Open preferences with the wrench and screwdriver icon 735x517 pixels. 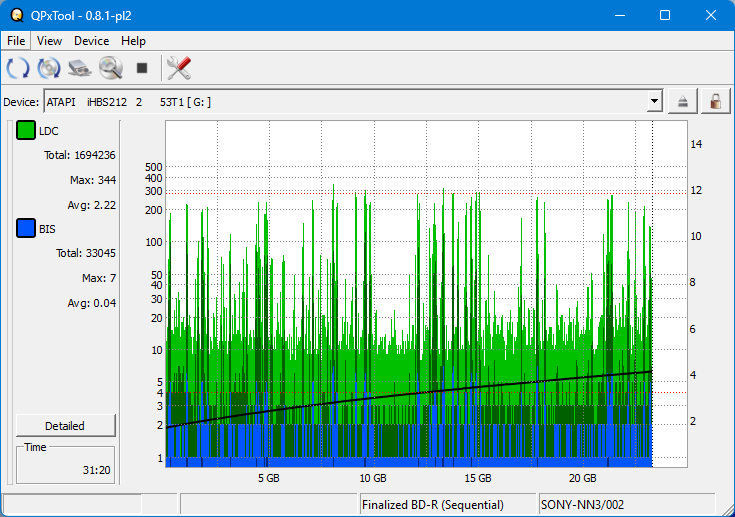coord(179,68)
